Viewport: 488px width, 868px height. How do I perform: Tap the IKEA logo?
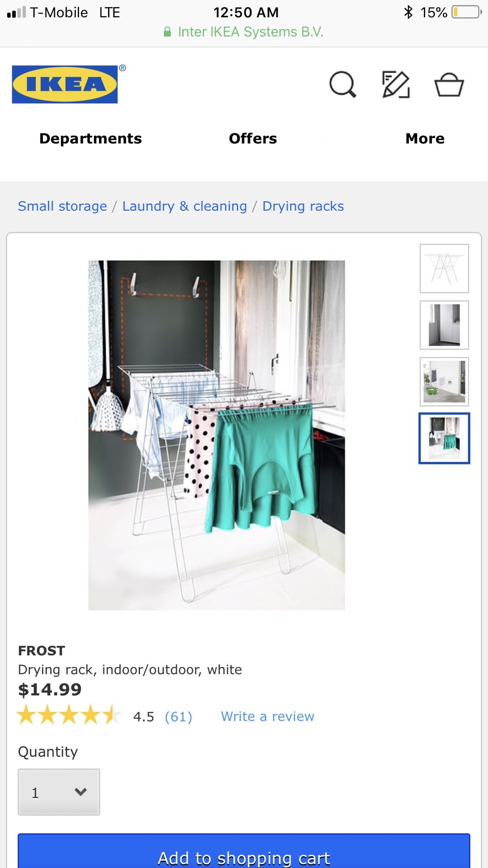pos(65,85)
